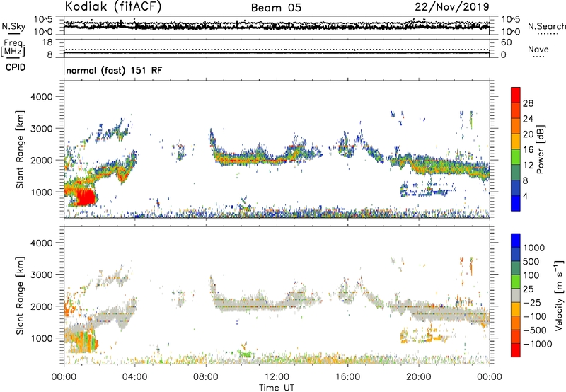Viewport: 566px width, 392px height.
Task: Click the Power colorbar value '28'
Action: 528,103
